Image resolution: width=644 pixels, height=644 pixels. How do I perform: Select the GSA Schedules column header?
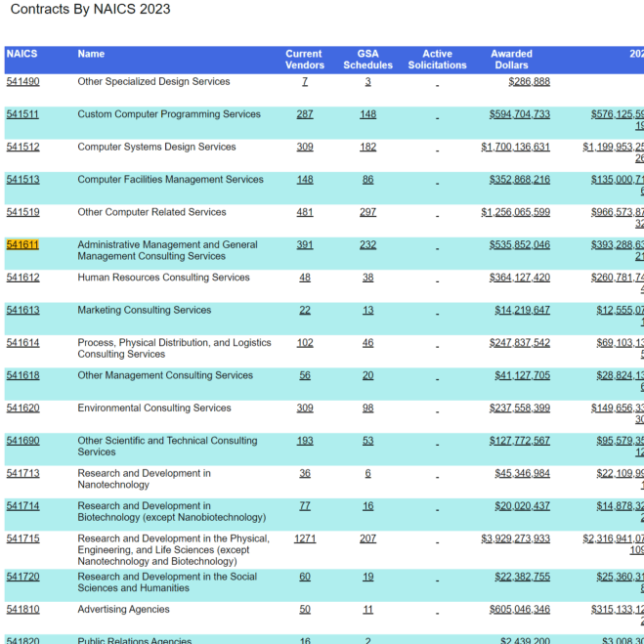pos(368,60)
